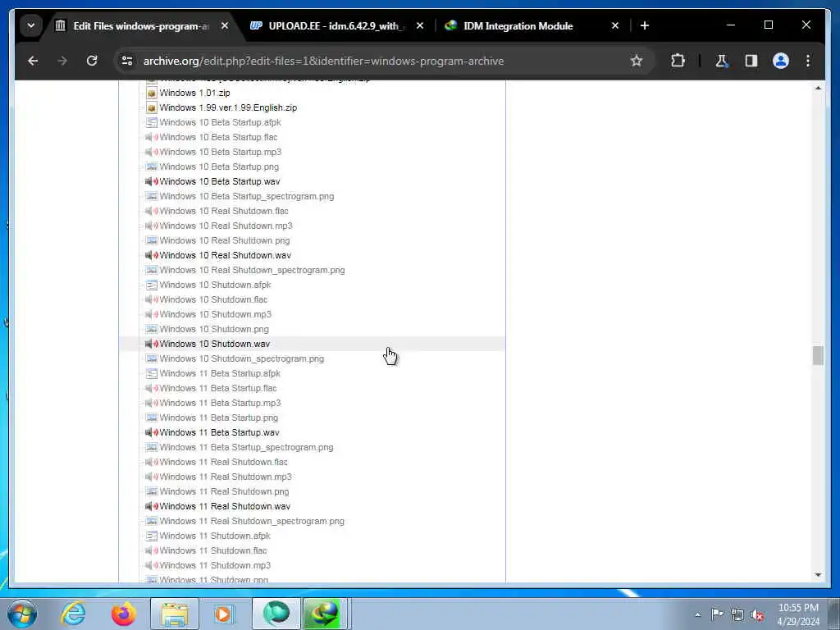The image size is (840, 630).
Task: Select Windows 11 Beta Startup.wav
Action: 219,432
